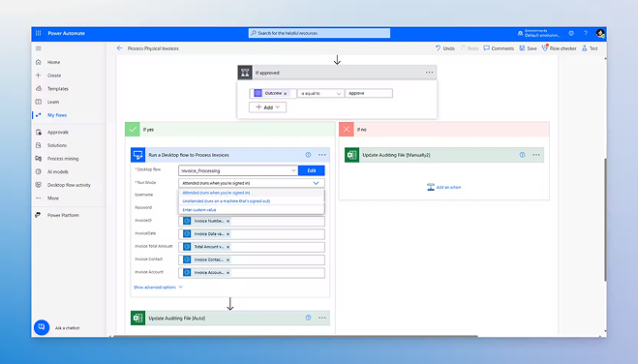Click the vertical scrollbar on the canvas
Screen dimensions: 638x364
[605, 220]
